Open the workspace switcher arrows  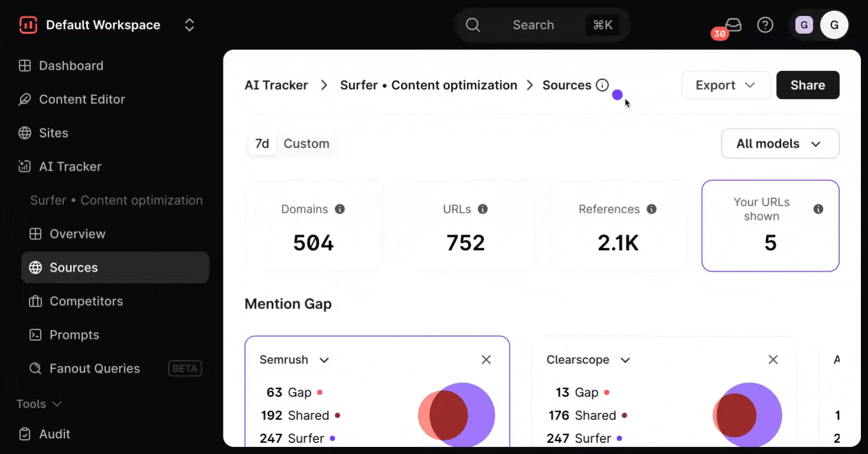[189, 25]
